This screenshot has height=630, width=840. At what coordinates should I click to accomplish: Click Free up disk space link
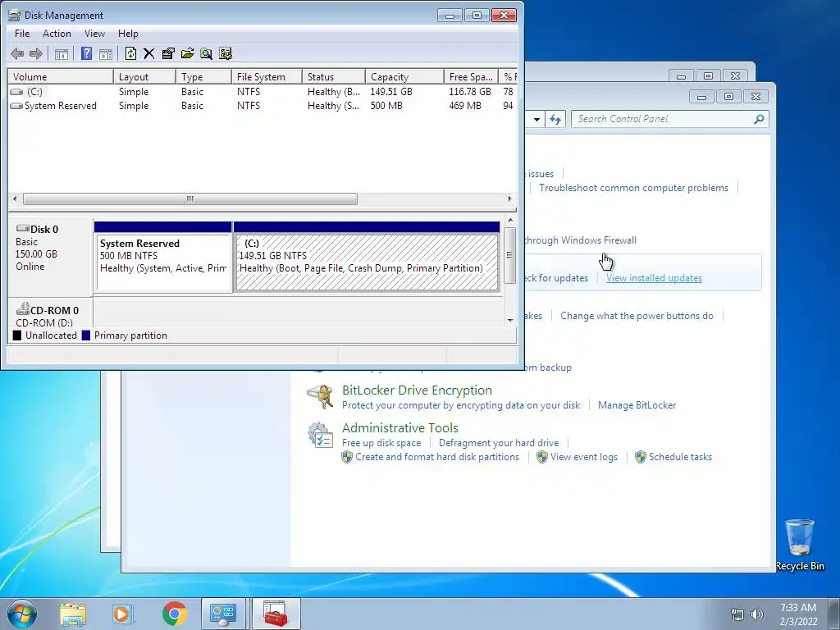[x=381, y=443]
